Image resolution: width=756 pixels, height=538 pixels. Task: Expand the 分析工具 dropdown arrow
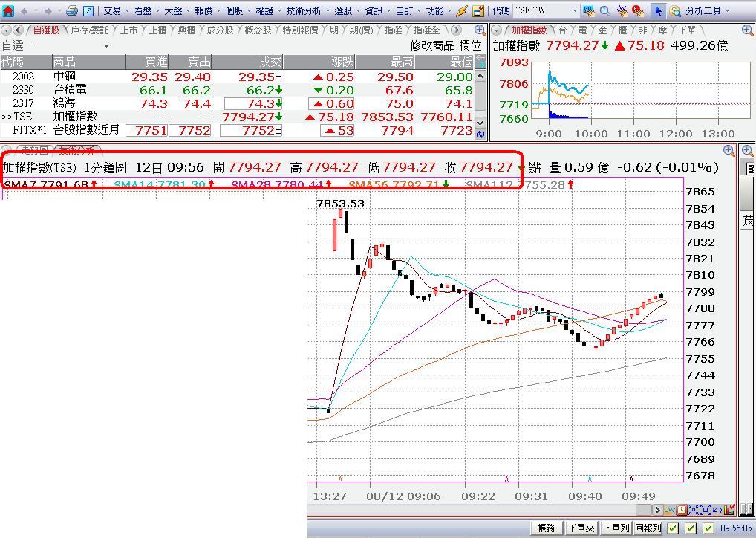click(x=727, y=10)
